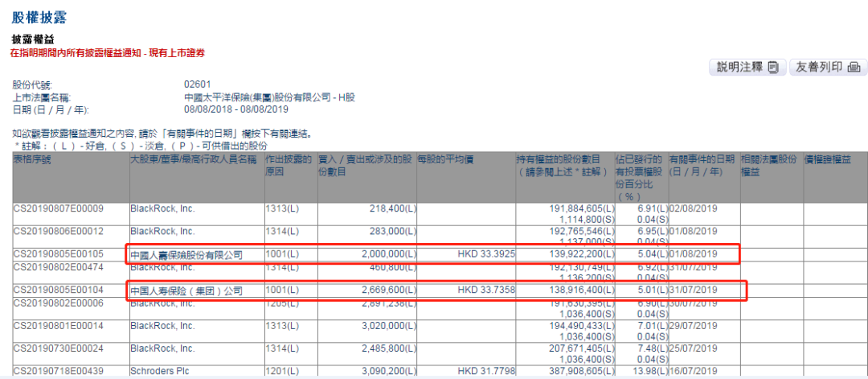Click percentage 7.48(L)
This screenshot has height=379, width=868.
point(653,348)
